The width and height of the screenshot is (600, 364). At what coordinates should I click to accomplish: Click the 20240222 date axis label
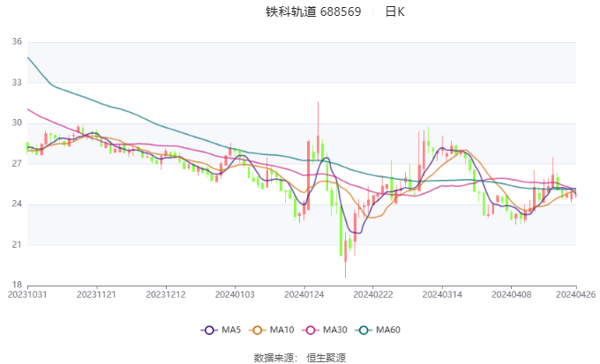[373, 294]
